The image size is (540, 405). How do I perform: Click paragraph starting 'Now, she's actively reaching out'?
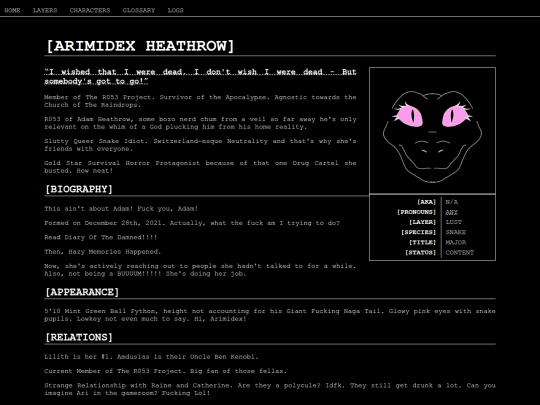[200, 270]
